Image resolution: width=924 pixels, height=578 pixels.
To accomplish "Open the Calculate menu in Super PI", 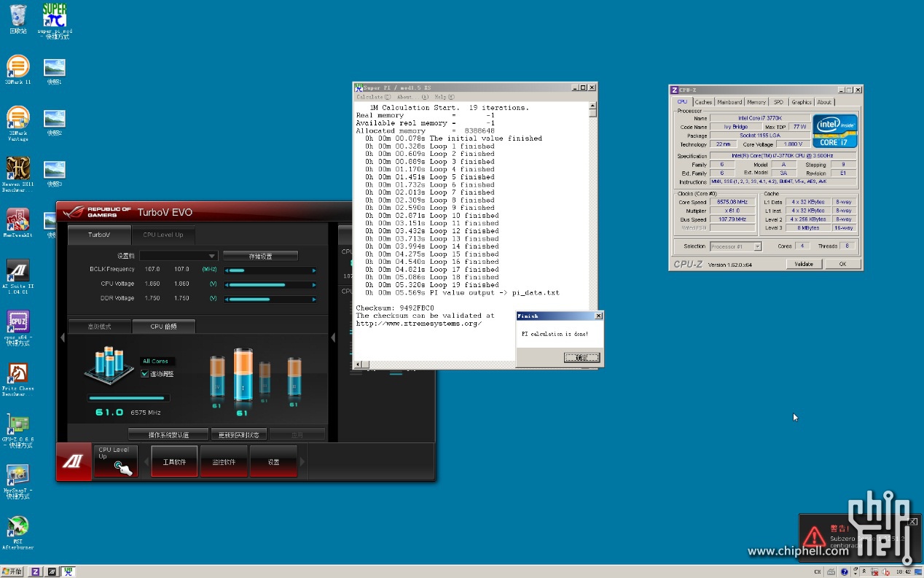I will (x=373, y=97).
